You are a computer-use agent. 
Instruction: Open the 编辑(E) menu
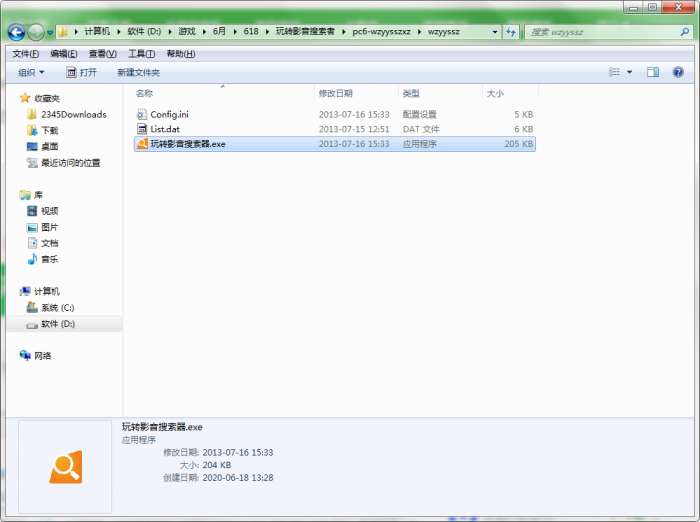coord(64,54)
